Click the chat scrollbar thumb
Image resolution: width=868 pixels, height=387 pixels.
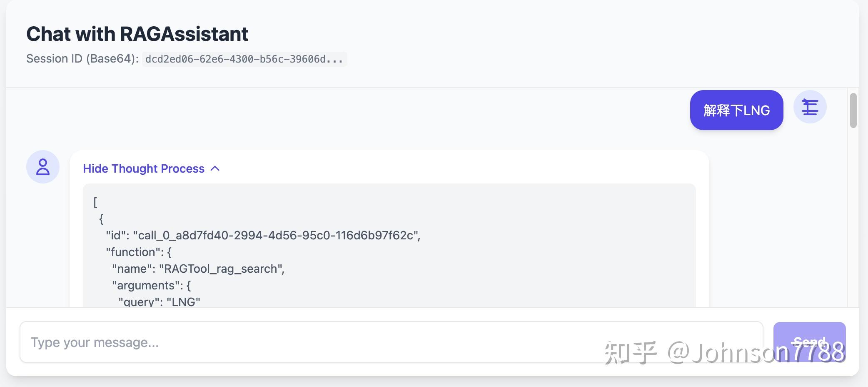tap(853, 111)
